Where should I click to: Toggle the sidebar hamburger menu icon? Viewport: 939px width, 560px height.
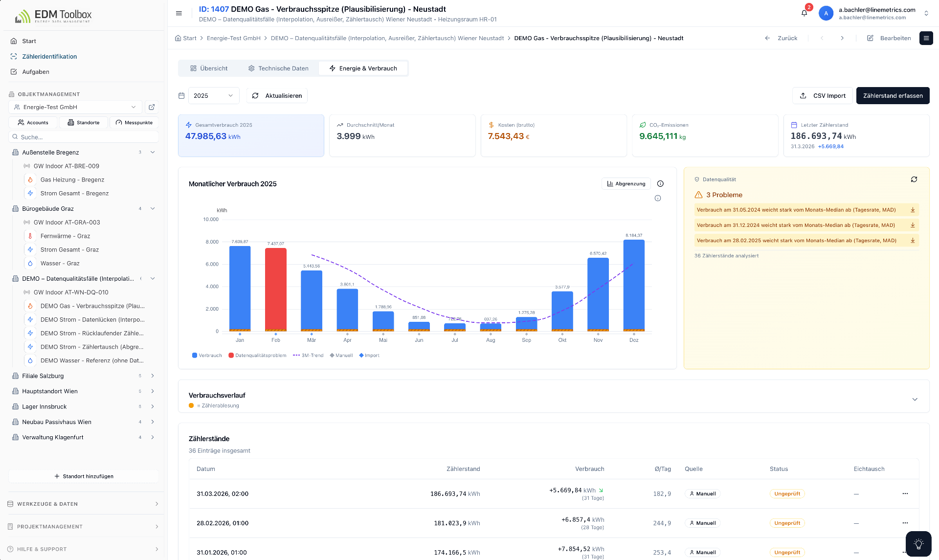click(179, 13)
